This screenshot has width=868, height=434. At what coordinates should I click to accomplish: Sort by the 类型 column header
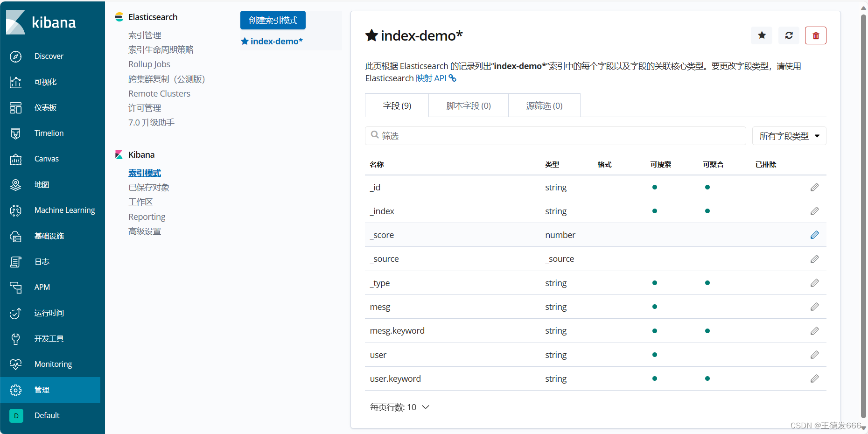tap(552, 164)
